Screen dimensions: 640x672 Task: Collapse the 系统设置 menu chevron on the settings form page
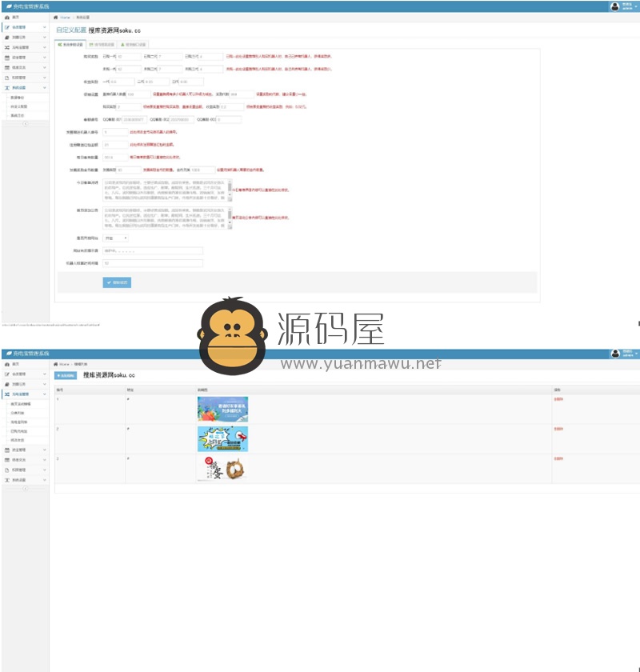point(44,88)
